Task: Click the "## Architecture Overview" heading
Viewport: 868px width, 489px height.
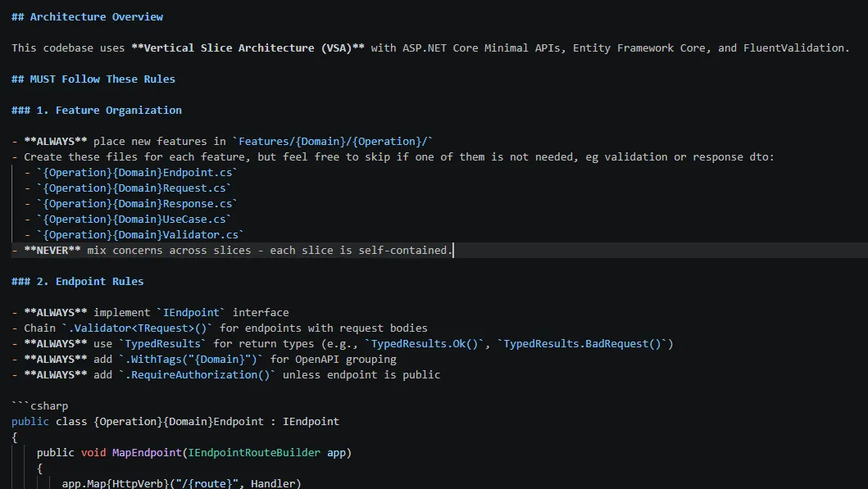Action: point(87,16)
